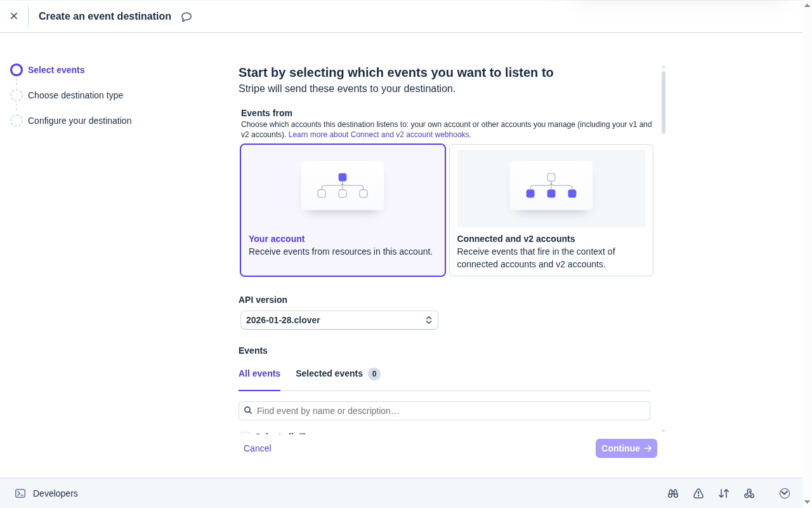Click the search magnifier icon in event field

tap(248, 411)
